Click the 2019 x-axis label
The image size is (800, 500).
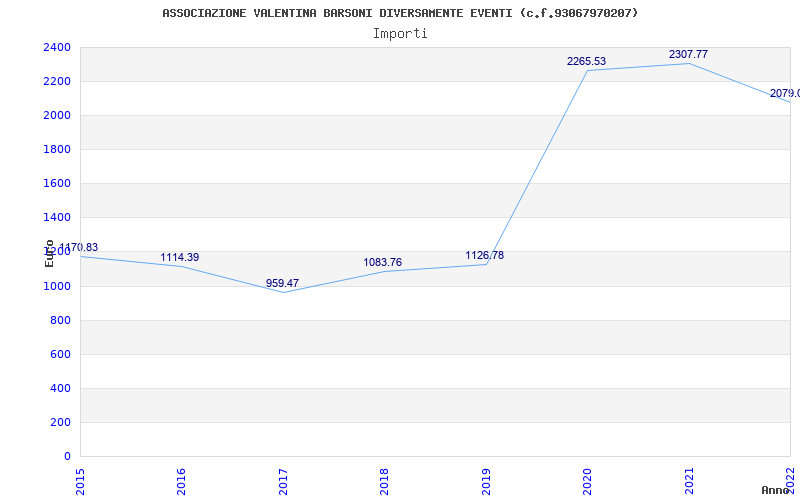(486, 482)
